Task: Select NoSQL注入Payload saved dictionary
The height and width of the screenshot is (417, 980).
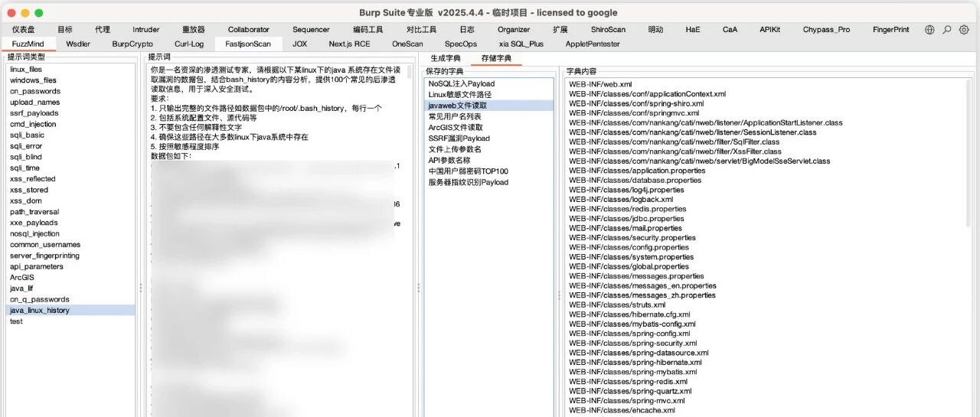Action: click(x=488, y=83)
